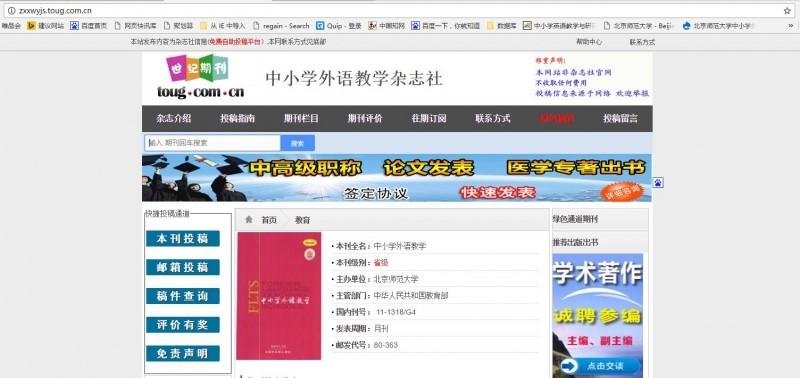Open the 推荐出版出书 sidebar heading
Screen dimensions: 800x378
coord(576,243)
